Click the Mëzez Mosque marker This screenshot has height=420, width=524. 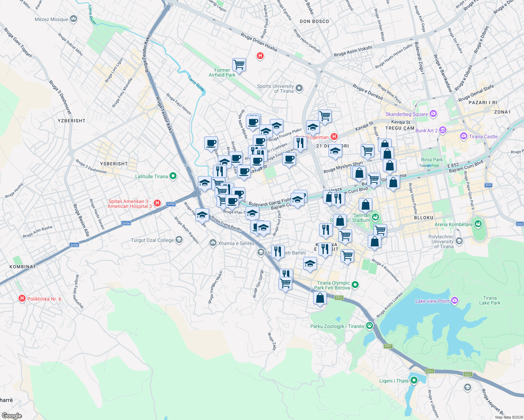click(74, 18)
